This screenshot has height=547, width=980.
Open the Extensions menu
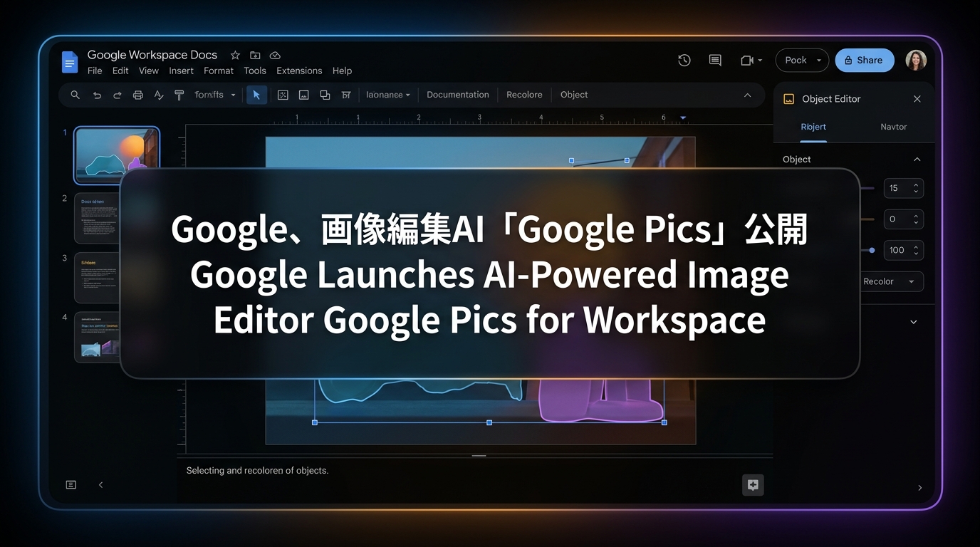[x=299, y=71]
